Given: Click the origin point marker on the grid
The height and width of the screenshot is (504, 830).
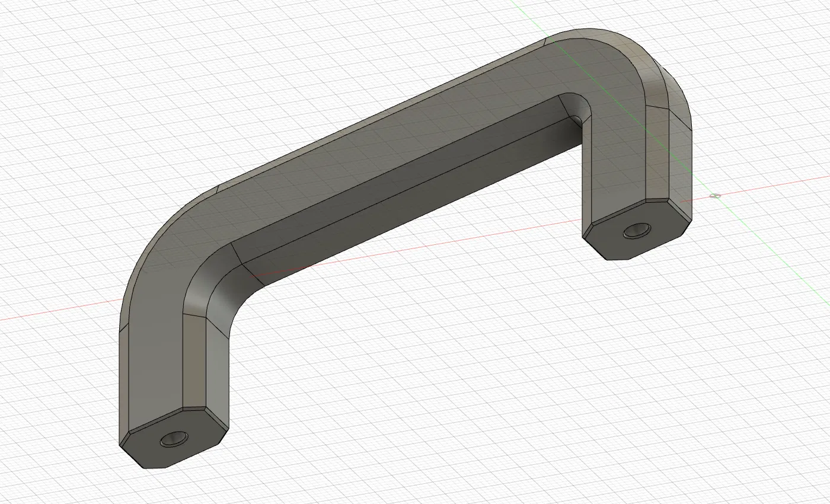Looking at the screenshot, I should click(716, 196).
